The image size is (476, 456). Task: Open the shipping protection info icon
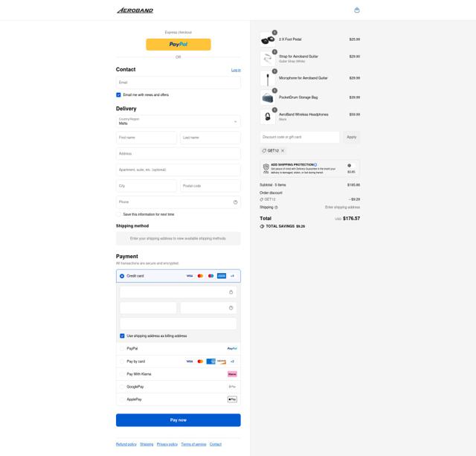[315, 164]
